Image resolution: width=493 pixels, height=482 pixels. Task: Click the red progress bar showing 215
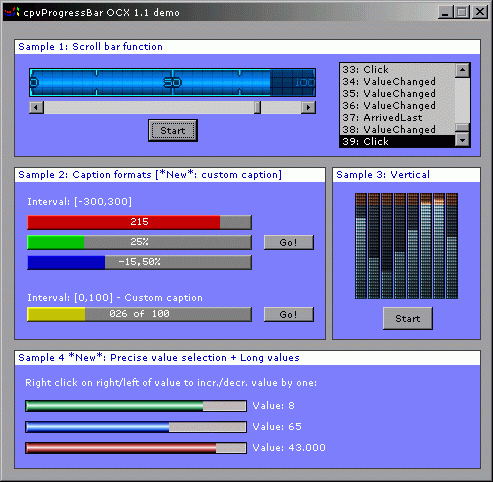pyautogui.click(x=139, y=222)
